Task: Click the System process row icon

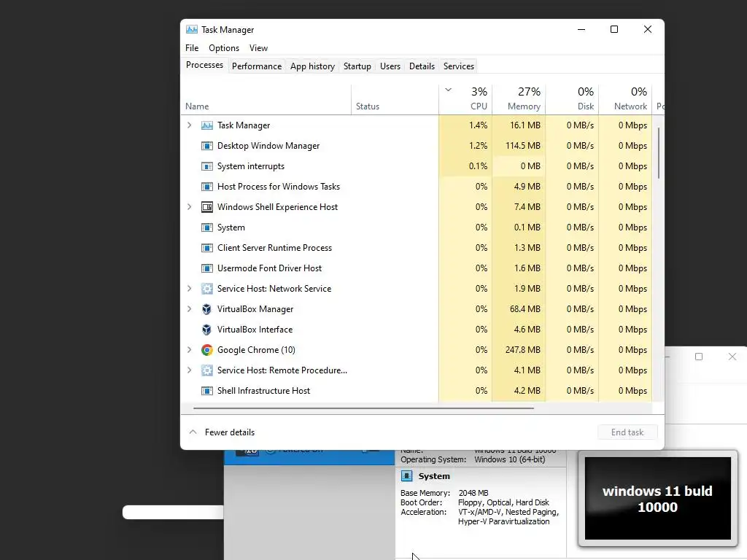Action: coord(206,227)
